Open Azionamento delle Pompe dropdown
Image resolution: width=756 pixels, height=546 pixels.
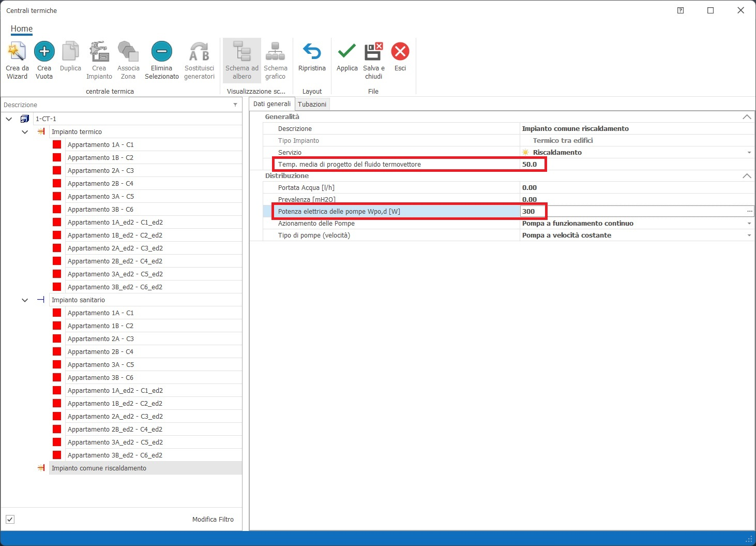749,224
